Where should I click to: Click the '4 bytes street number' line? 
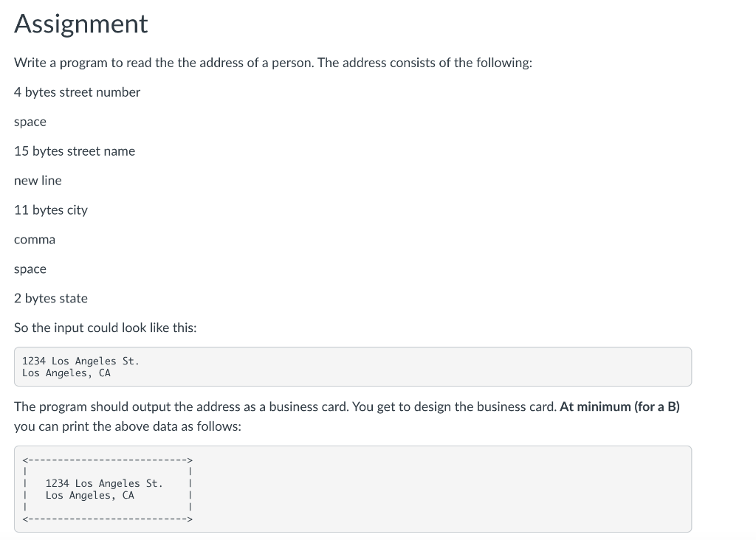[x=77, y=92]
